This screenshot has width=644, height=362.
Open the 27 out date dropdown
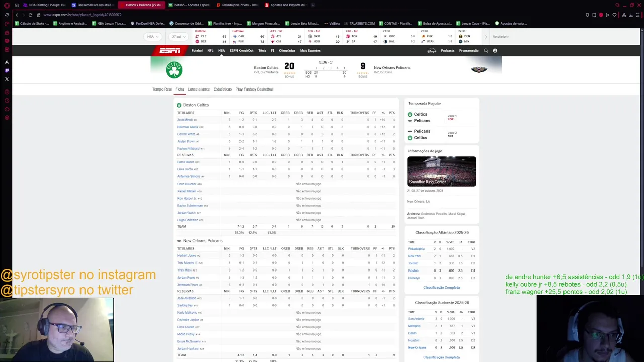[x=178, y=37]
